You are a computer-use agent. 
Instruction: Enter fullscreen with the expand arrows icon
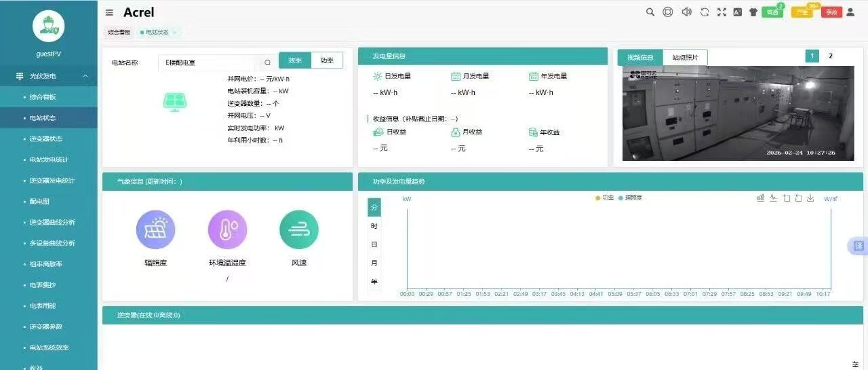pos(722,12)
